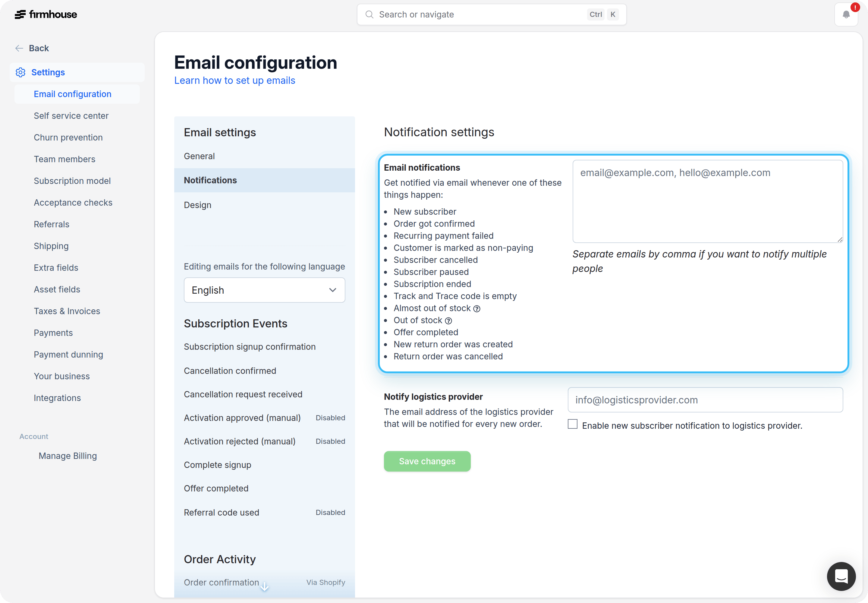Open Payment dunning settings
The width and height of the screenshot is (868, 603).
click(68, 355)
